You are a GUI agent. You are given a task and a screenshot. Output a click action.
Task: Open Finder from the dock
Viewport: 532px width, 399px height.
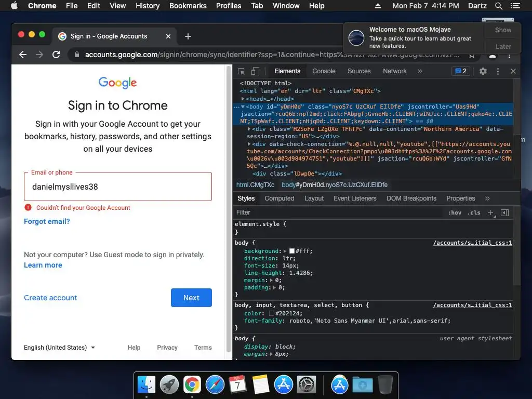(x=147, y=385)
